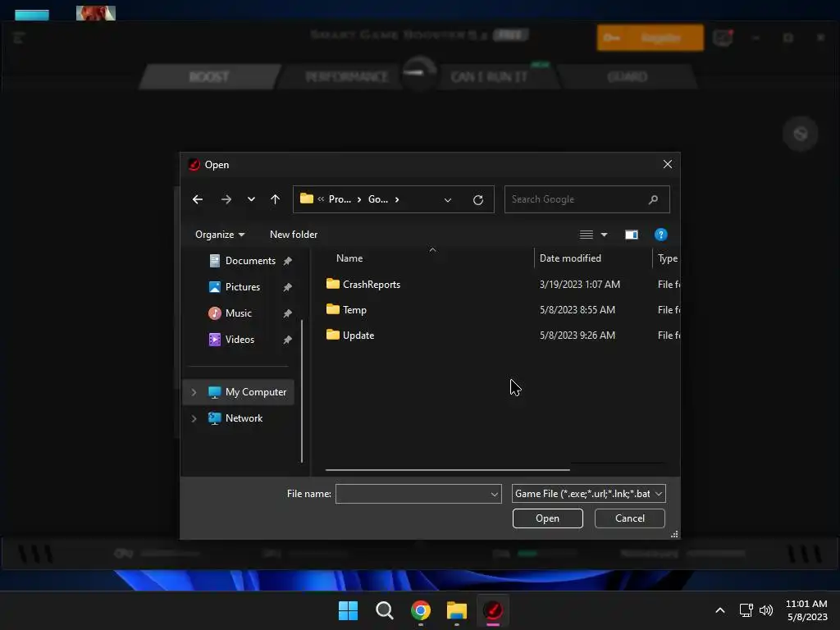840x630 pixels.
Task: Sort by the Type column
Action: (668, 258)
